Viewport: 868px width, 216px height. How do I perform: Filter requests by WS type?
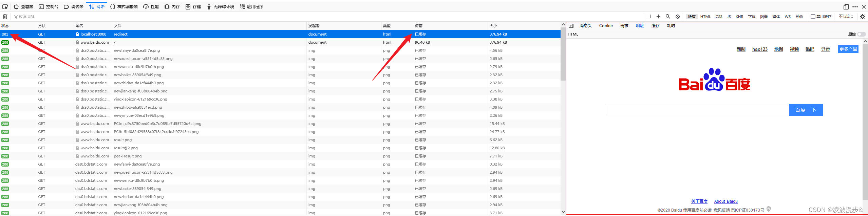click(788, 17)
